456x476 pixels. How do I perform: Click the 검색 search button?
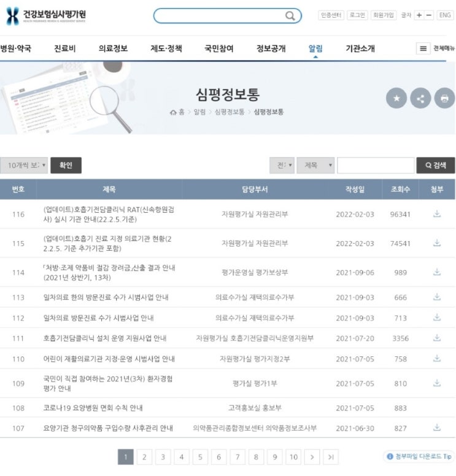pyautogui.click(x=435, y=165)
